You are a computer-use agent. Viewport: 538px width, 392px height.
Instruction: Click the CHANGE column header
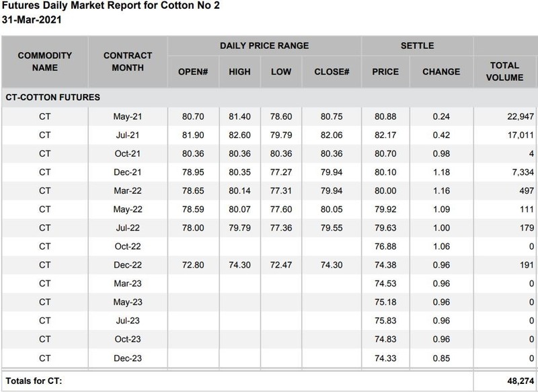pyautogui.click(x=441, y=72)
